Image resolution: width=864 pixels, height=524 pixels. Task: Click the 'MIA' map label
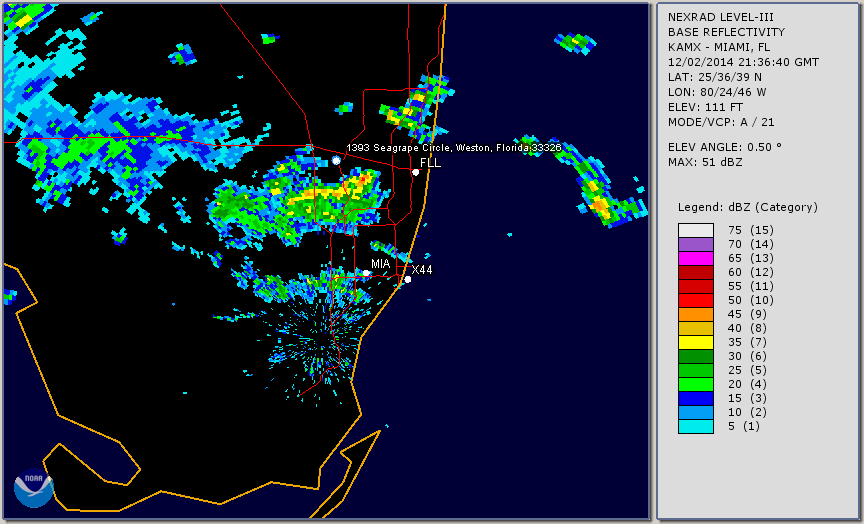click(x=381, y=264)
